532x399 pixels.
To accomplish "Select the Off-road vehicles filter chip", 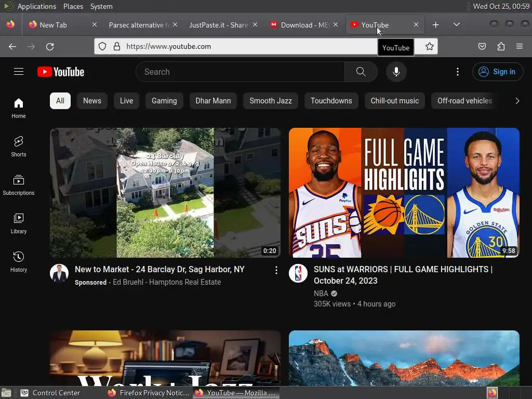I will click(464, 101).
